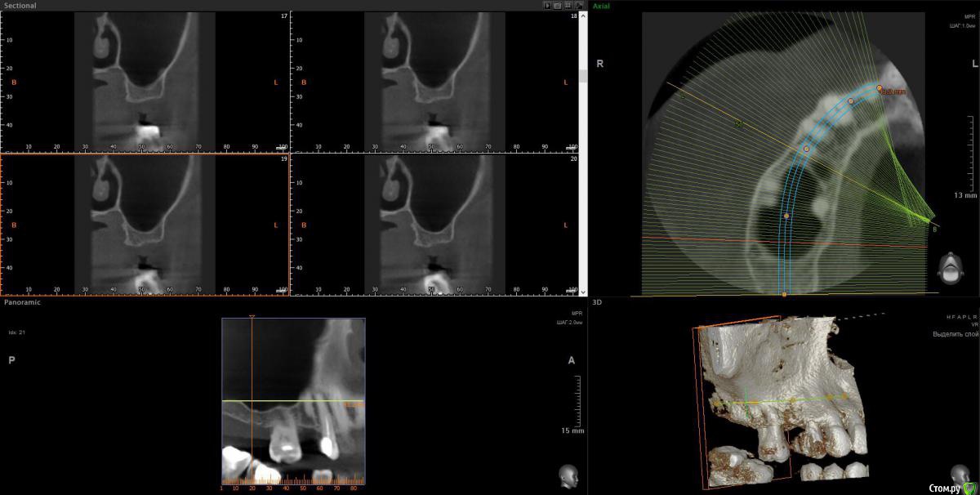
Task: Click the camera snapshot icon in Sectional toolbar
Action: [x=559, y=5]
